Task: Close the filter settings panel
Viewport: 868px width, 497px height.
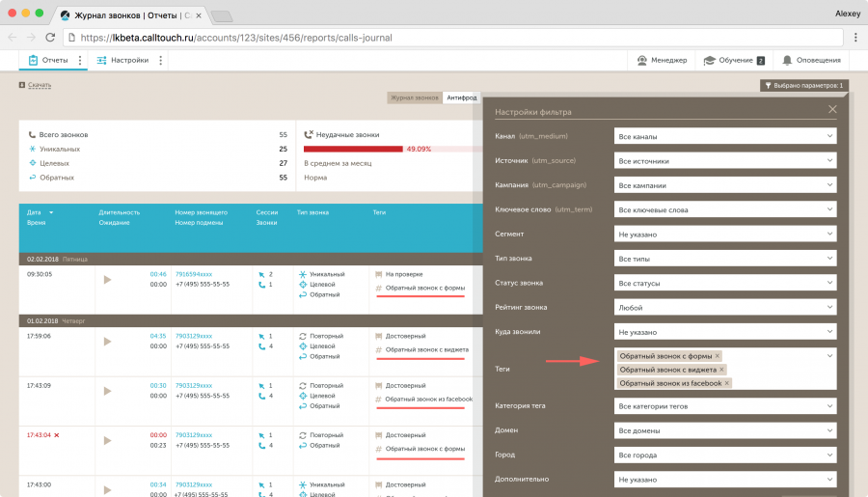Action: click(x=832, y=110)
